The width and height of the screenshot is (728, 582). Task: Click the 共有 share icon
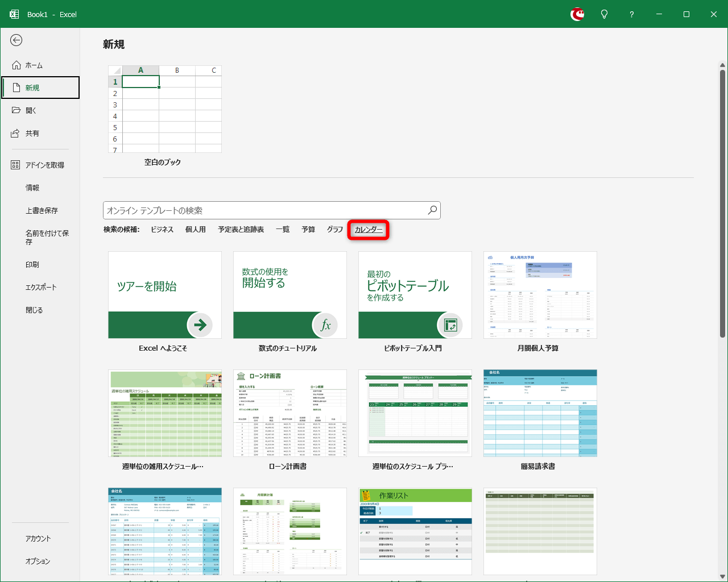coord(16,133)
